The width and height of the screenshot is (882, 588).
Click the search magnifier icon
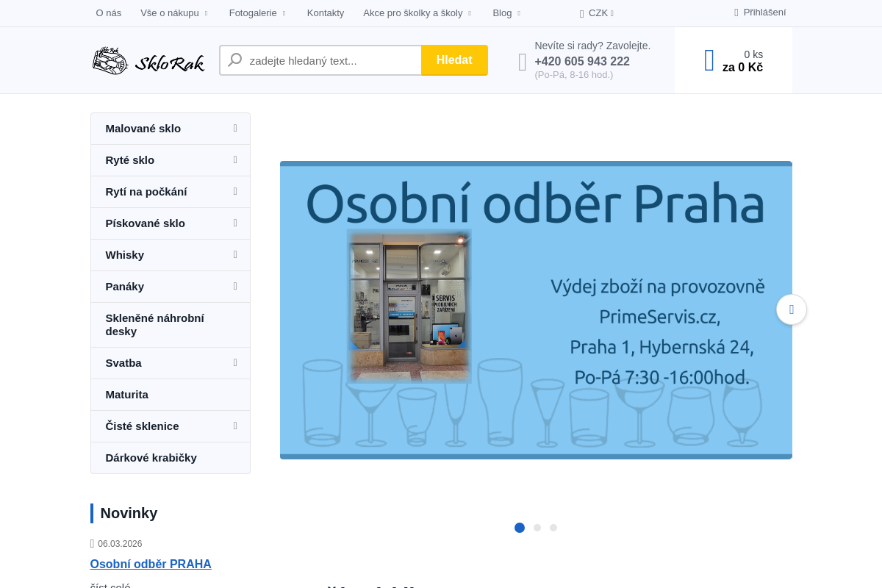click(235, 60)
